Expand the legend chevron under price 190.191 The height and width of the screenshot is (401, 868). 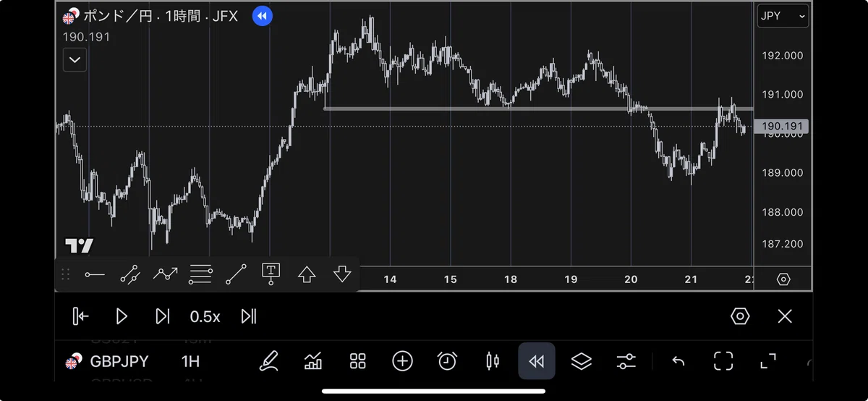(75, 59)
